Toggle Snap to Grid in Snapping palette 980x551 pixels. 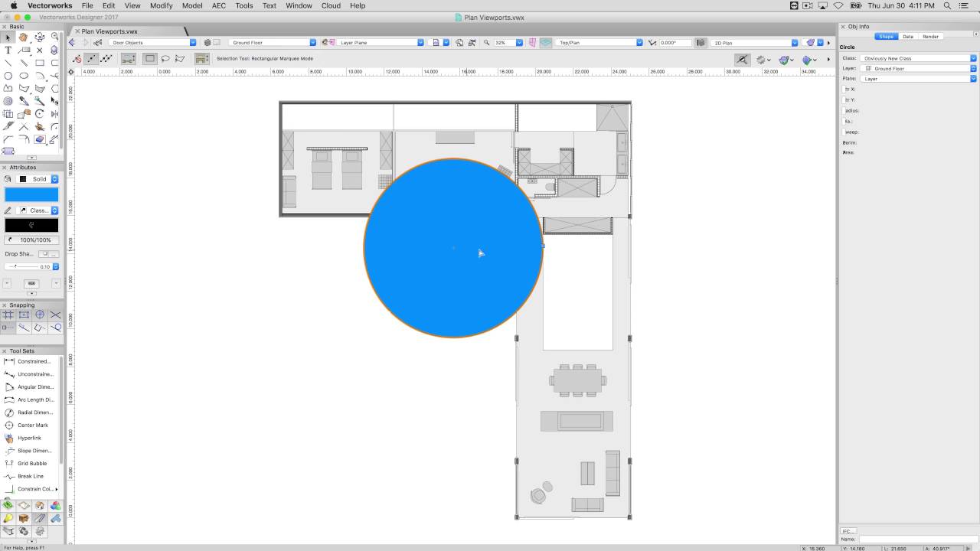(x=8, y=315)
